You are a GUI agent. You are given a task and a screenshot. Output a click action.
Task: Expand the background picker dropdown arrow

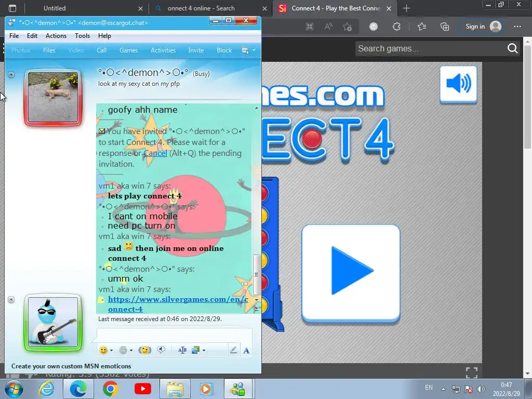pos(204,351)
